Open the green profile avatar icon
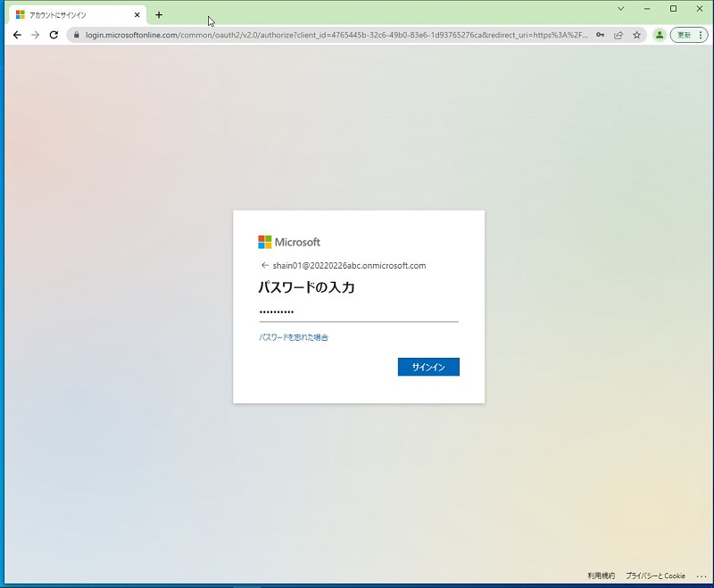Screen dimensions: 714x588 pos(660,35)
